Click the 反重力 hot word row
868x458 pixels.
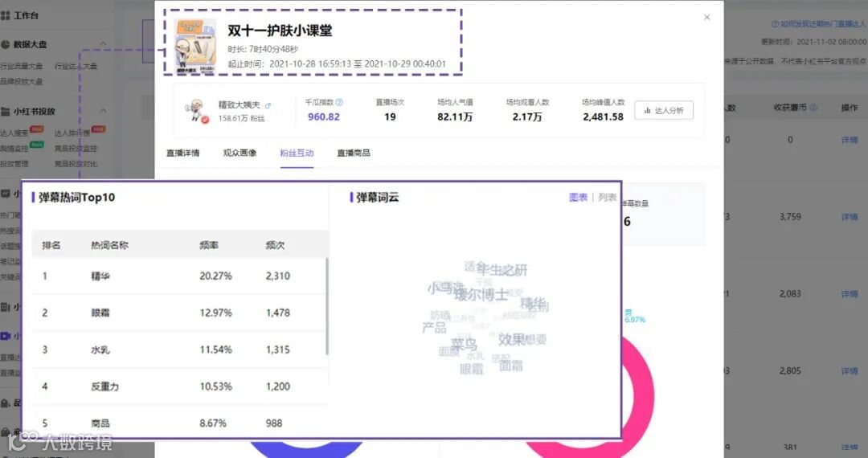[178, 386]
